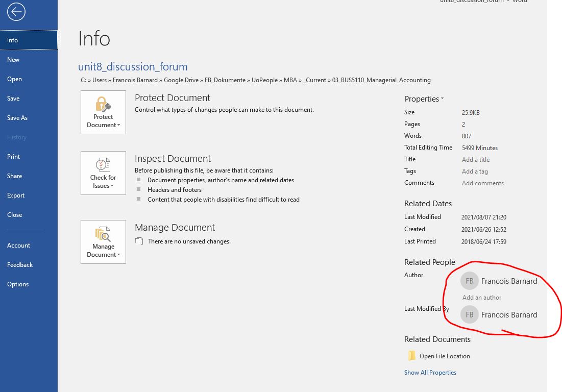Open the Print page
562x392 pixels.
click(x=29, y=156)
